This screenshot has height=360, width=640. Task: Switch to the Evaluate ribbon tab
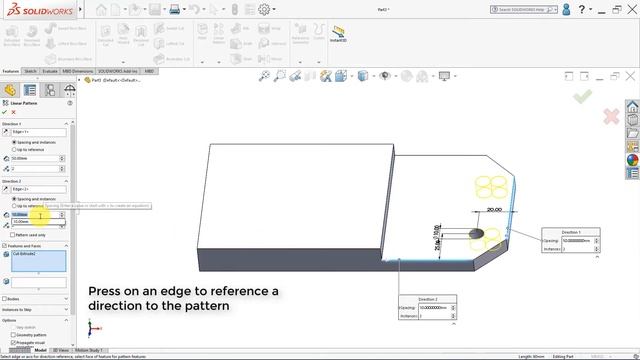coord(50,71)
